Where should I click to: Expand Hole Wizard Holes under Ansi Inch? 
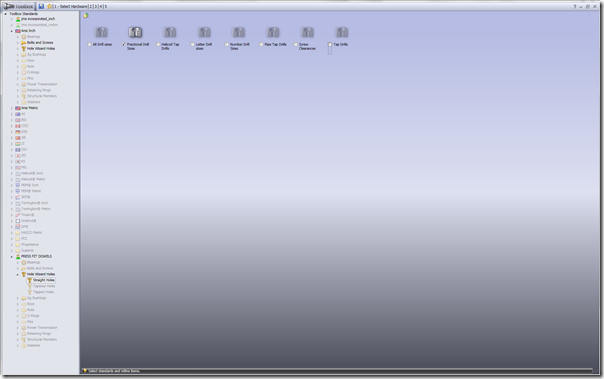[x=18, y=49]
